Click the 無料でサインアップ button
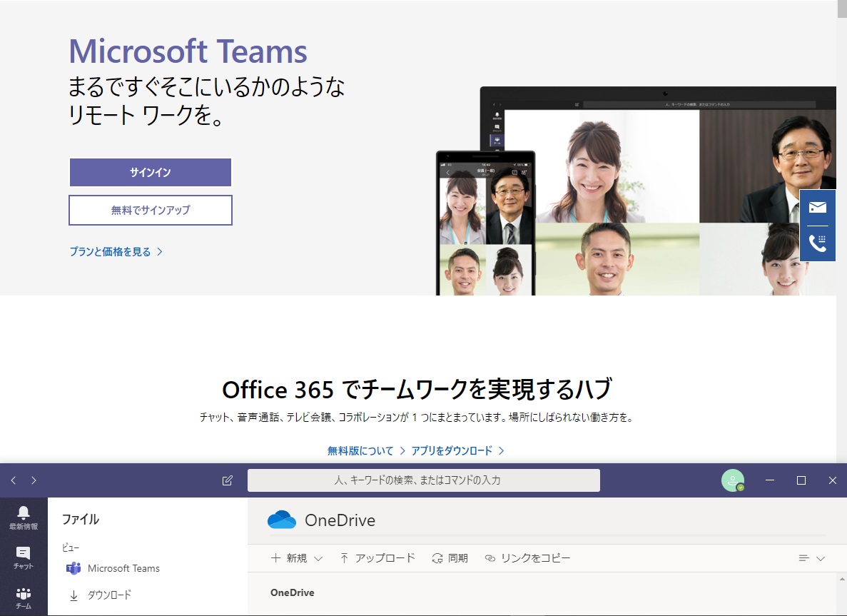The height and width of the screenshot is (616, 847). tap(151, 211)
